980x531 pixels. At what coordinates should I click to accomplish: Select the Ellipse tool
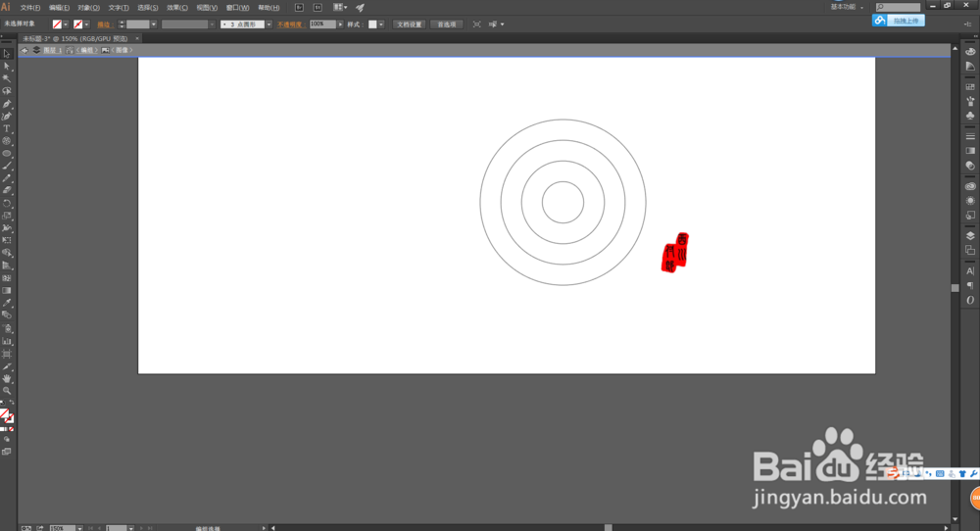pos(7,154)
